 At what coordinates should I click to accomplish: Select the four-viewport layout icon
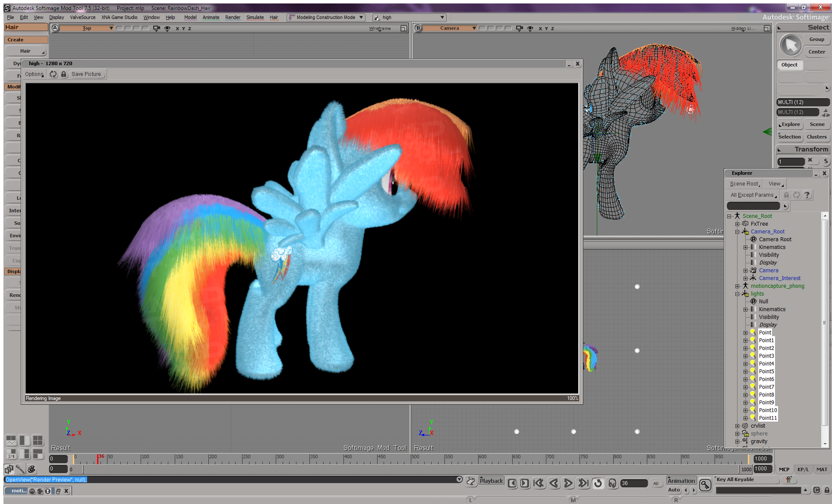38,440
